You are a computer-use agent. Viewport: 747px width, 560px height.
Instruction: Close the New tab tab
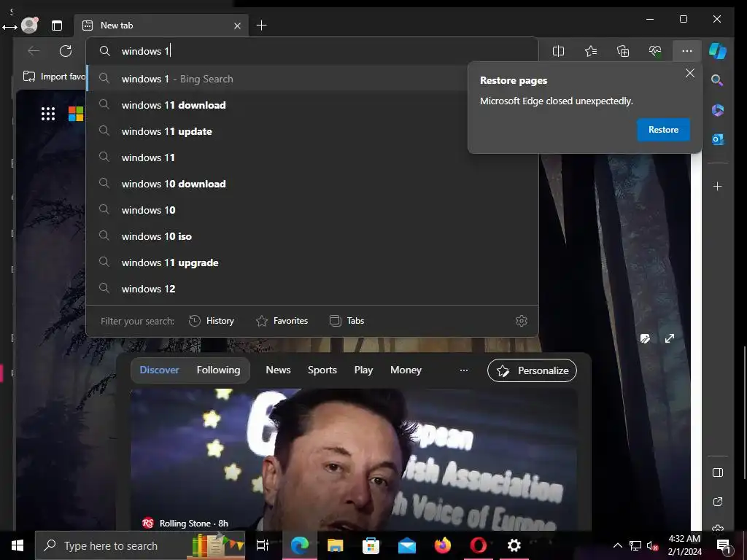click(237, 26)
